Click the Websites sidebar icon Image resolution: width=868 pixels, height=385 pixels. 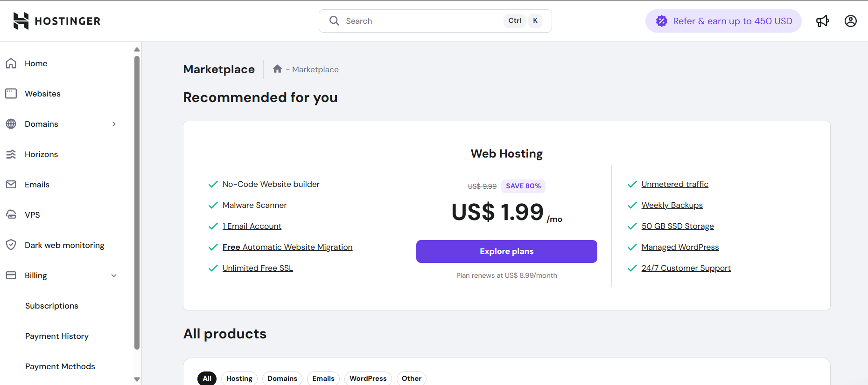(11, 94)
